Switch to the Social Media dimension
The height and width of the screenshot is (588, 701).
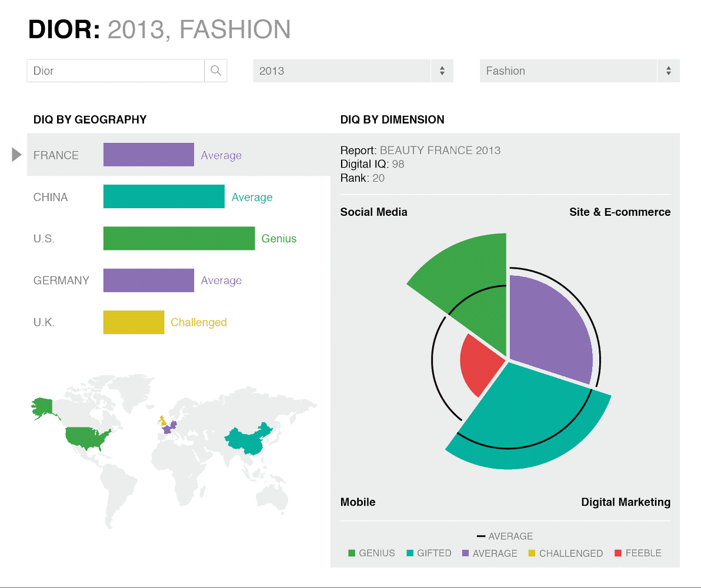pyautogui.click(x=373, y=212)
